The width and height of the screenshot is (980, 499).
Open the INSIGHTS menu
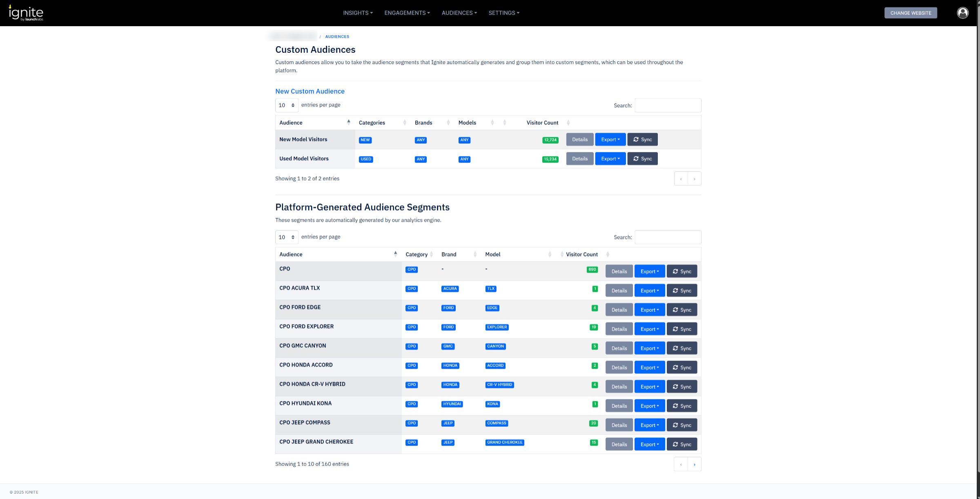click(x=358, y=13)
